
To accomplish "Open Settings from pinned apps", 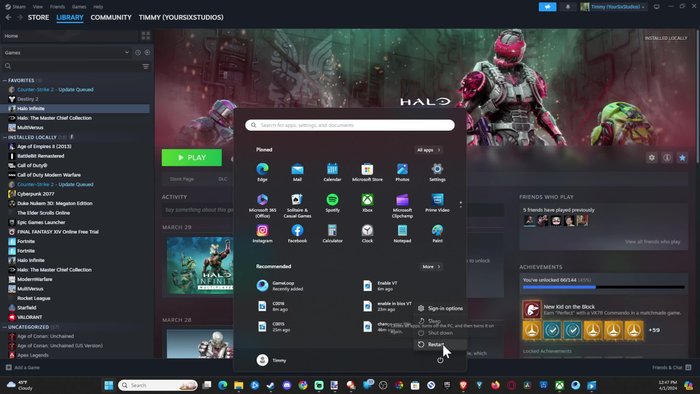I will click(437, 172).
